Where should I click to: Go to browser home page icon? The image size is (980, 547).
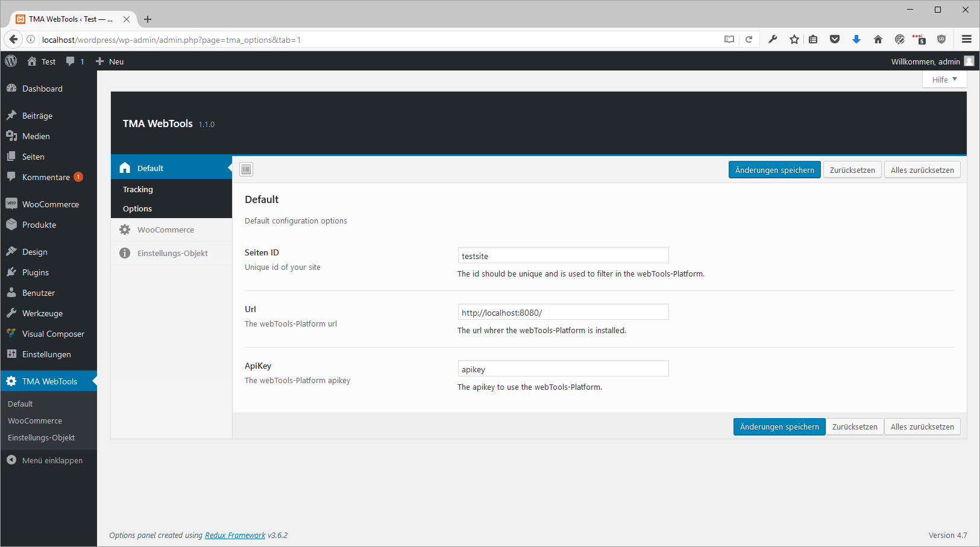coord(878,39)
